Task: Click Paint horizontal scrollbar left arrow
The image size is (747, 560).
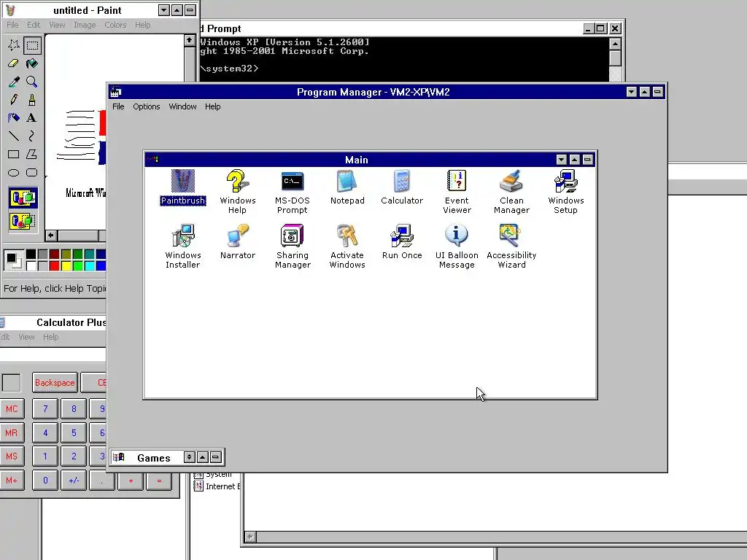Action: pos(51,236)
